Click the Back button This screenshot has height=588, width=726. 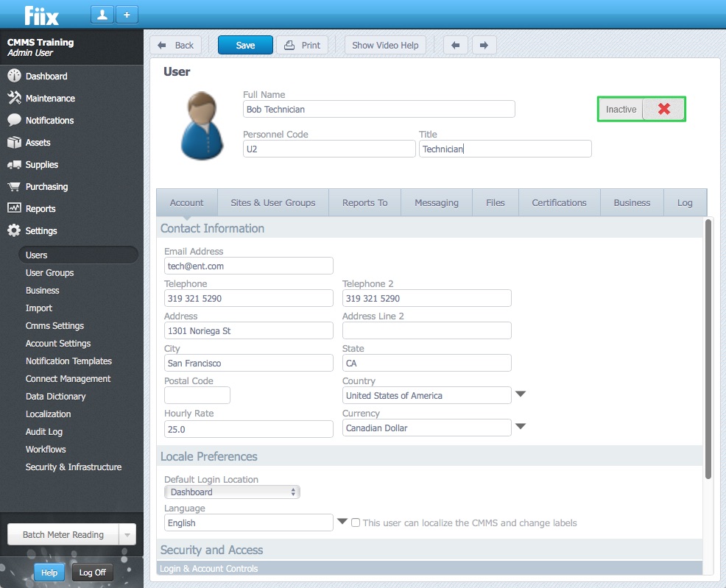(x=175, y=46)
